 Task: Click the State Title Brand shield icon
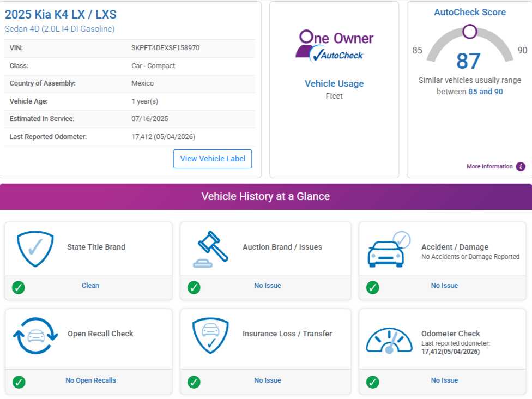(35, 249)
